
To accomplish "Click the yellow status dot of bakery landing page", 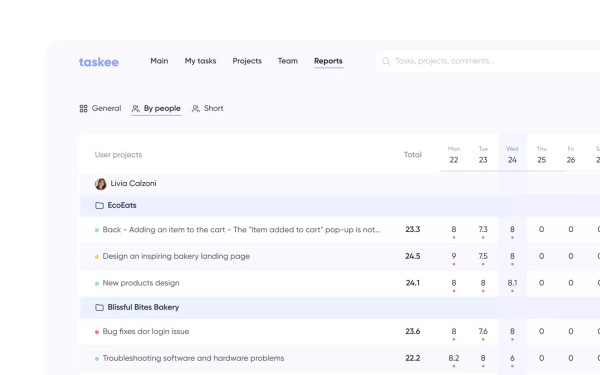I will pos(97,257).
